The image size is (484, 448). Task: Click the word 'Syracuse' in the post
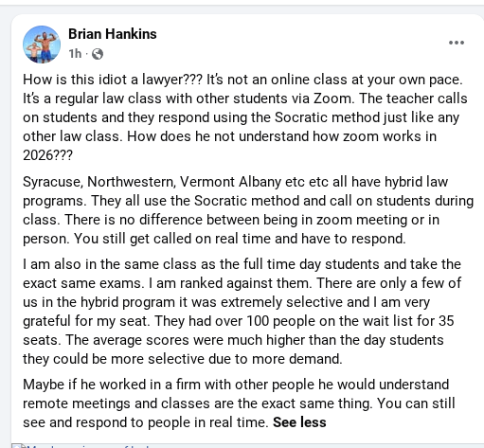click(x=53, y=182)
